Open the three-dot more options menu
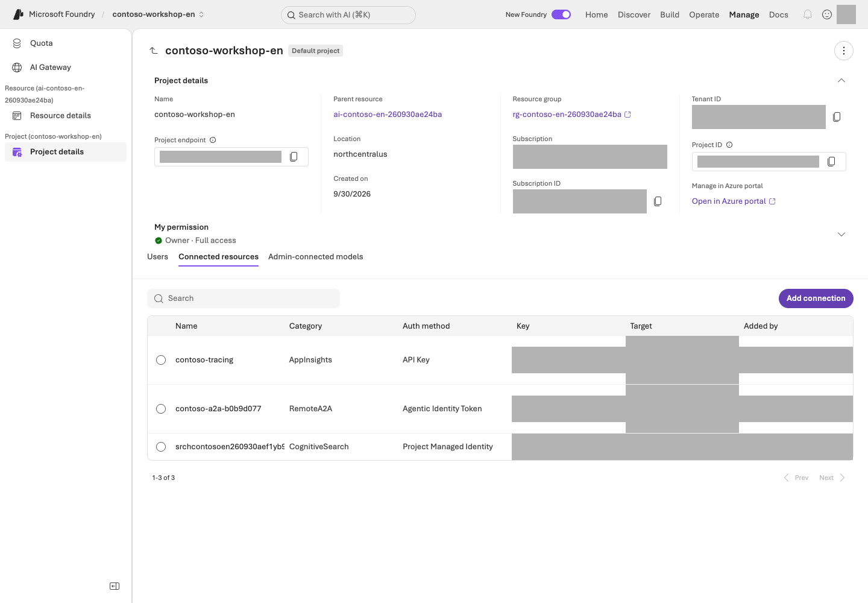Screen dimensions: 868x603 [x=844, y=51]
